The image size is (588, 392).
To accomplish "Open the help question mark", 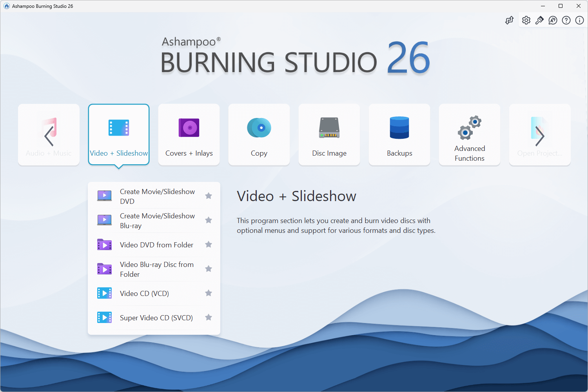I will tap(566, 20).
